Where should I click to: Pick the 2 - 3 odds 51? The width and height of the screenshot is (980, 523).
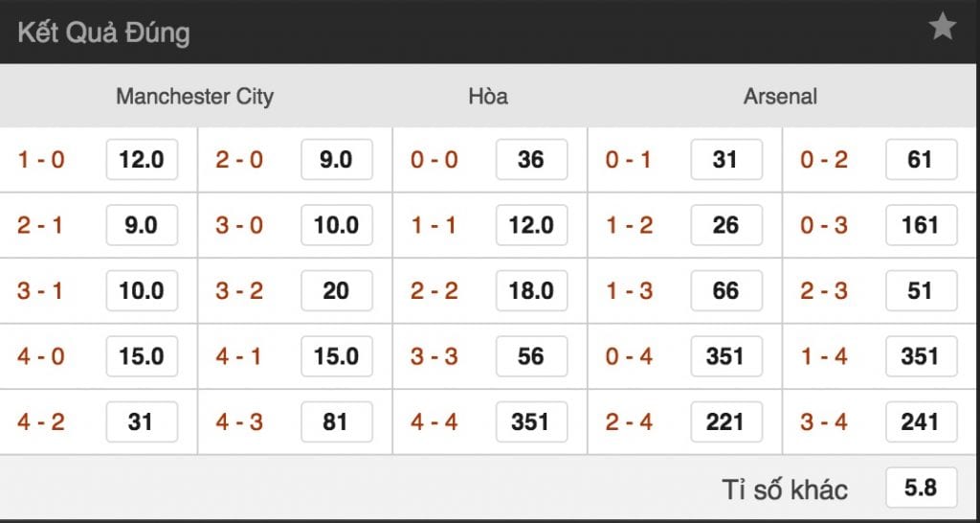[921, 290]
